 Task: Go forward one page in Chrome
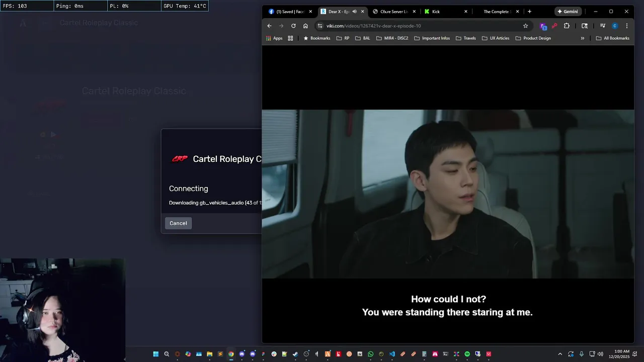pyautogui.click(x=281, y=26)
